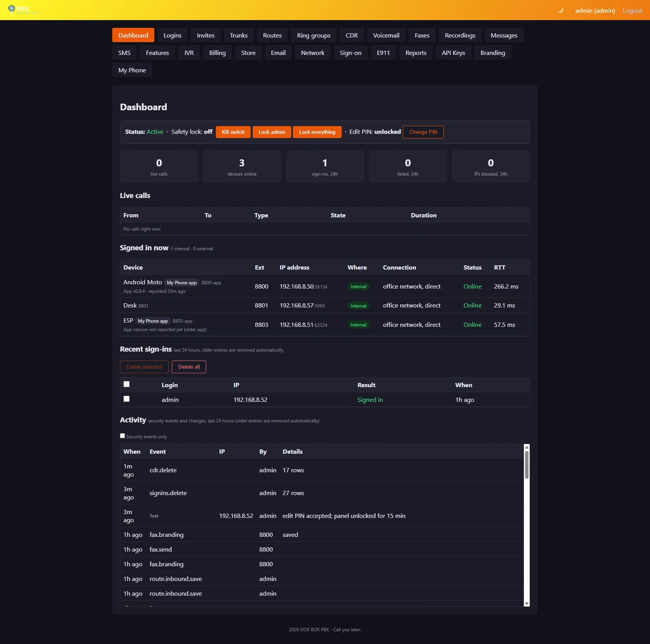The height and width of the screenshot is (644, 650).
Task: Click the activity scrollbar up arrow
Action: [527, 447]
